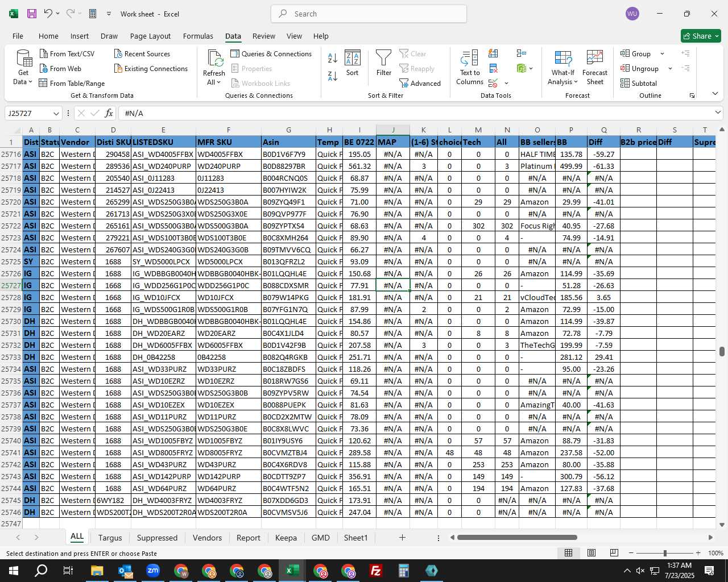Add a new sheet with plus button
The height and width of the screenshot is (582, 728).
[x=402, y=537]
